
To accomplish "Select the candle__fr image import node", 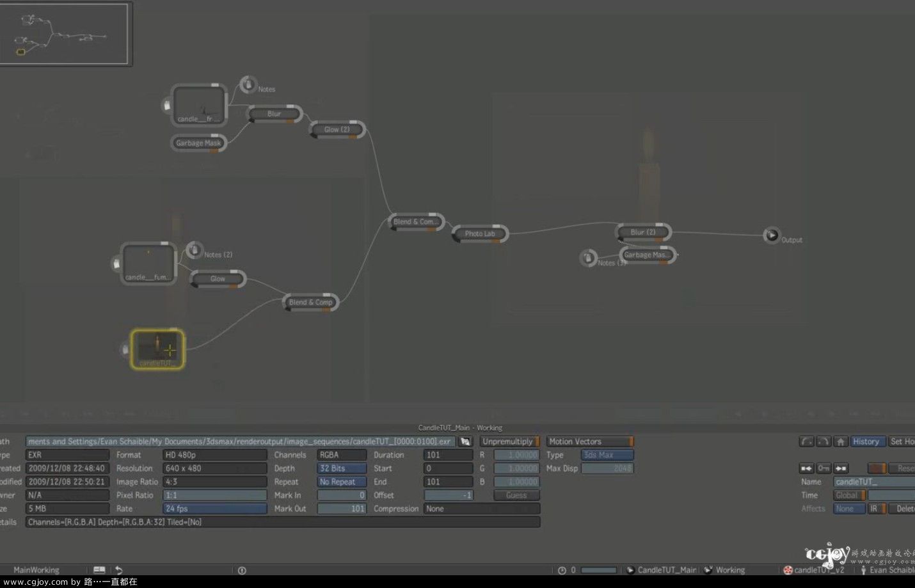I will (200, 105).
